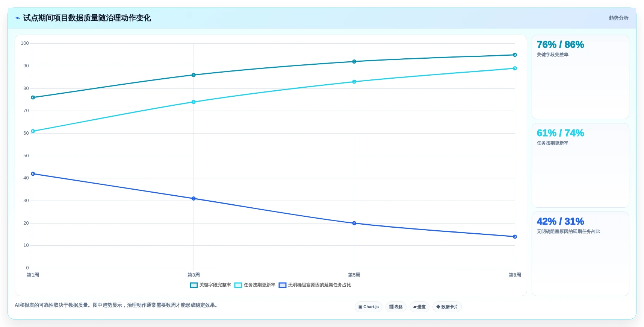Click legend label 任务按期更新率
644x327 pixels.
[x=260, y=285]
